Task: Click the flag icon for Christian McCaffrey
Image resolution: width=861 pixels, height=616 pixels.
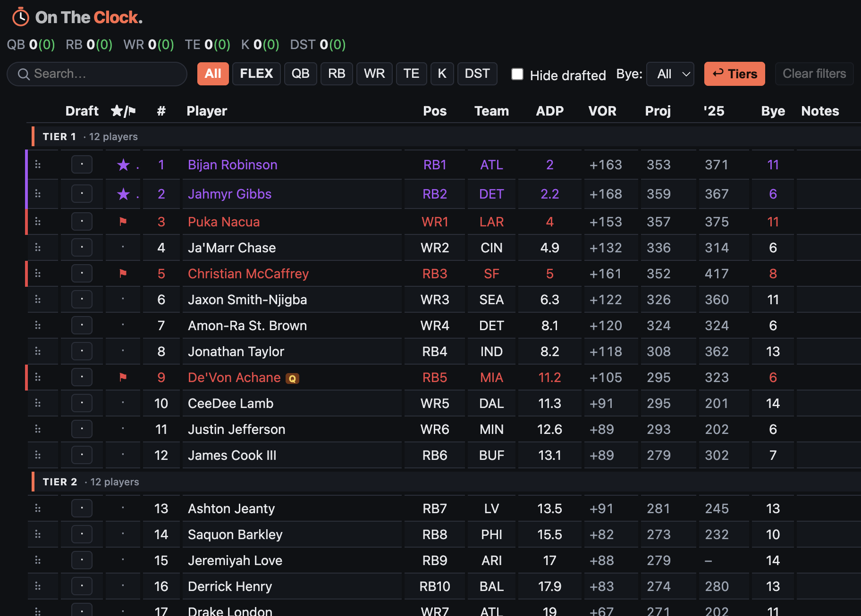Action: click(123, 274)
